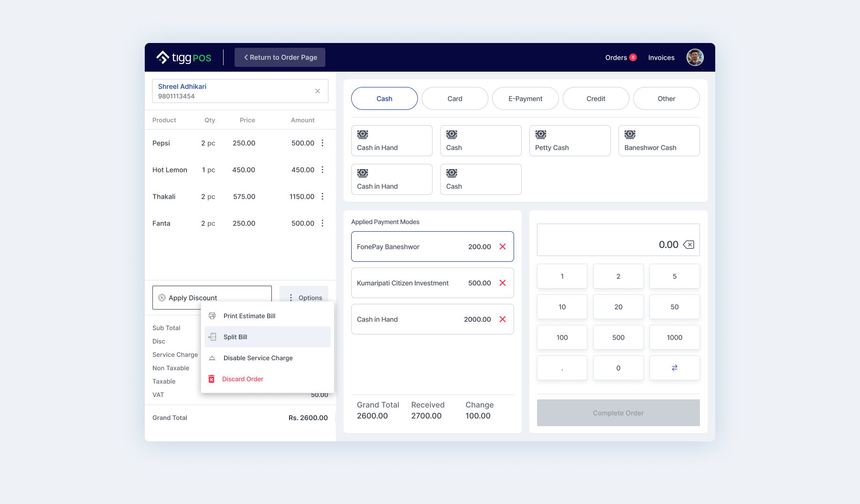This screenshot has width=860, height=504.
Task: Switch to the Credit tab
Action: (596, 98)
